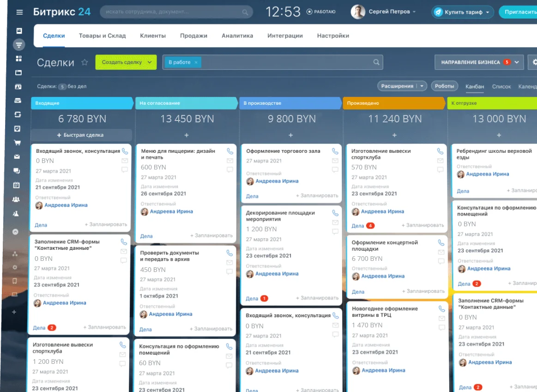Click the top search input field
This screenshot has width=537, height=392.
pos(175,12)
